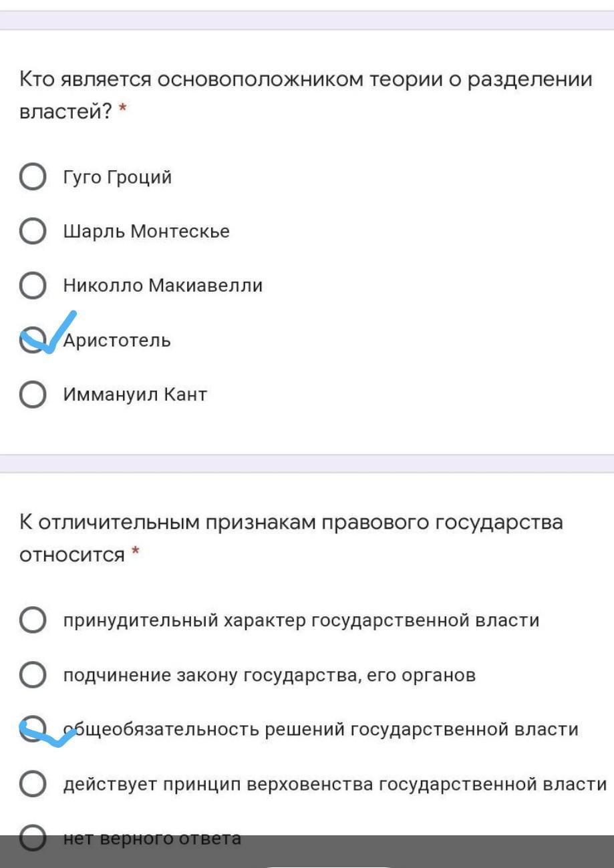Screen dimensions: 614x868
Task: Click the question about признаки правового государства
Action: pos(291,537)
